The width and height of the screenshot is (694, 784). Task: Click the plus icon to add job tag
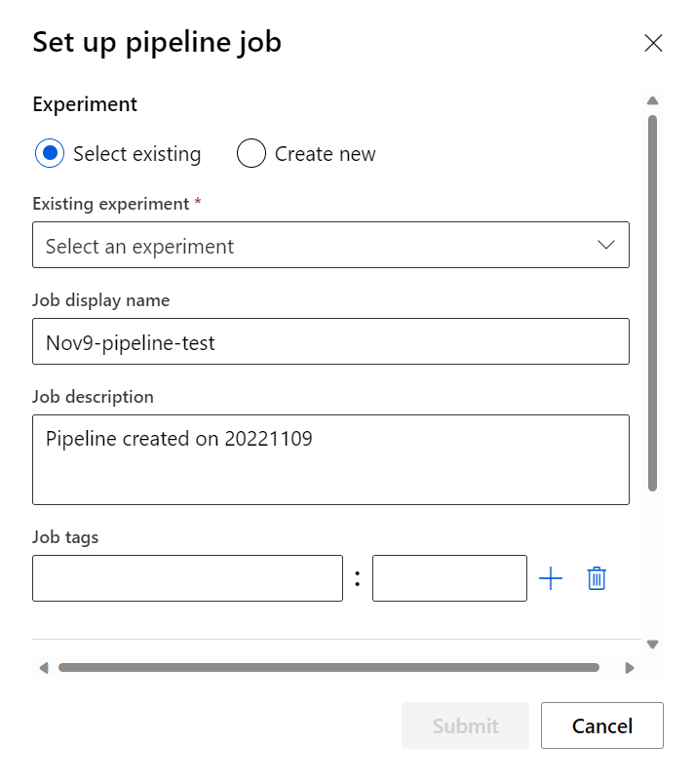coord(551,578)
